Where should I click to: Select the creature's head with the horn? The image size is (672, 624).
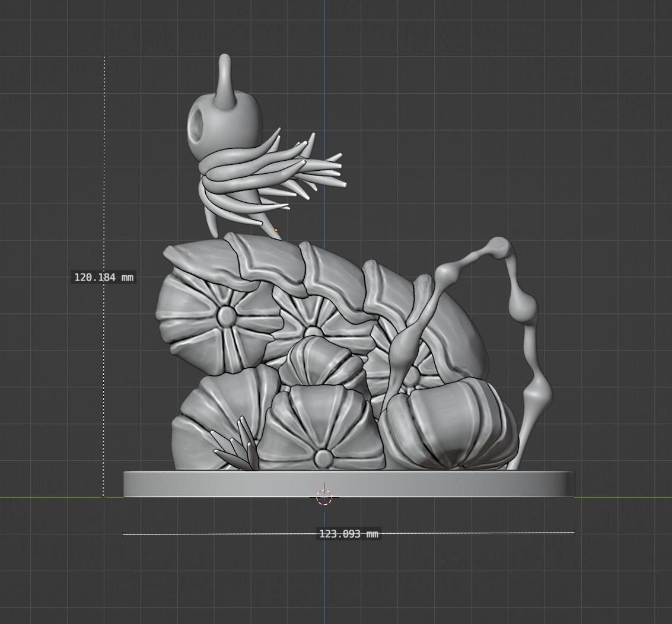coord(227,119)
